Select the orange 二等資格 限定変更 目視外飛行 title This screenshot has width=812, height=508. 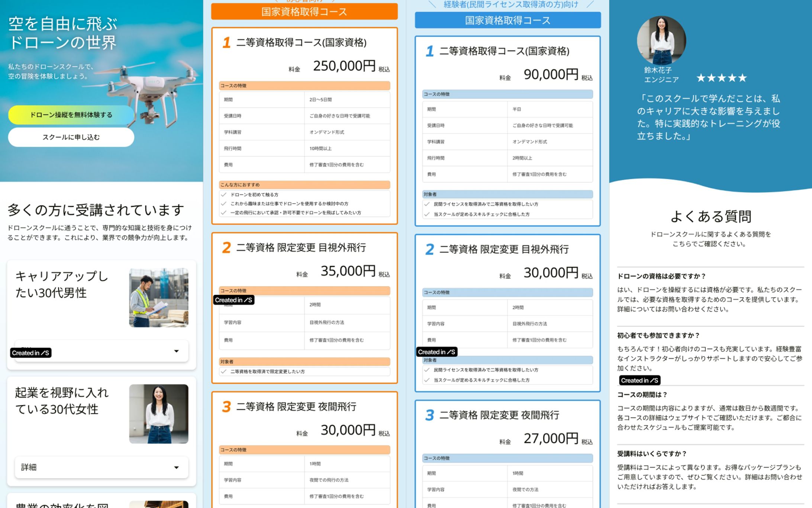click(301, 247)
